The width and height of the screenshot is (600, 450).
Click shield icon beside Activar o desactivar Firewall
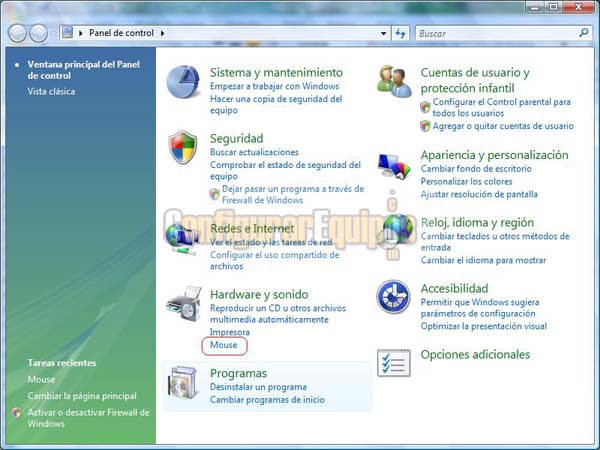16,412
